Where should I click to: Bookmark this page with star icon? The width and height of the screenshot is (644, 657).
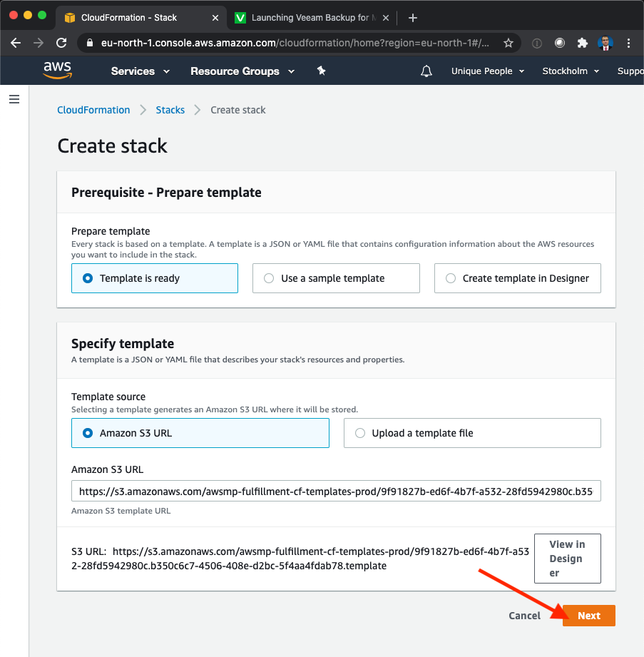coord(508,43)
